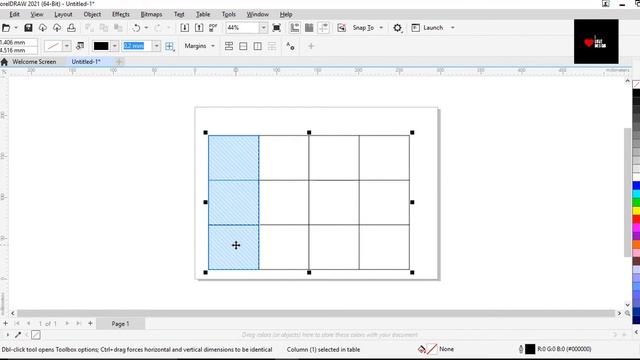This screenshot has height=360, width=640.
Task: Click the Export icon with up arrow
Action: [x=199, y=28]
